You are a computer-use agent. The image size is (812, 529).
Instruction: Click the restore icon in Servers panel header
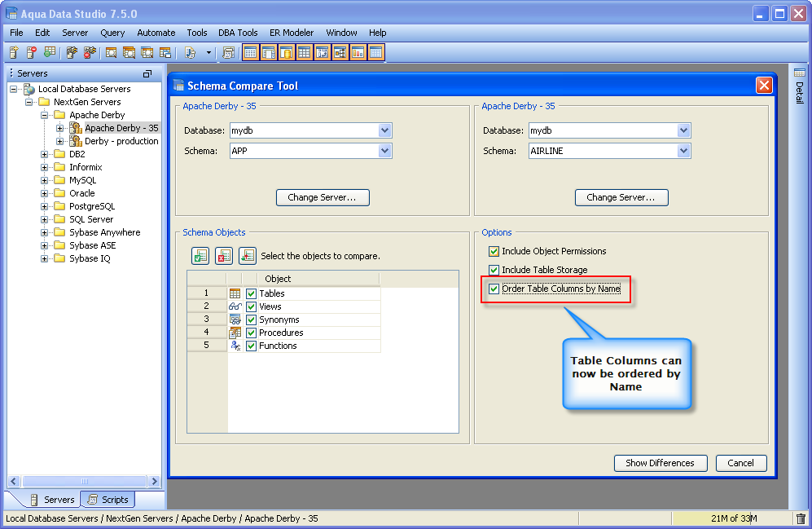pos(147,73)
